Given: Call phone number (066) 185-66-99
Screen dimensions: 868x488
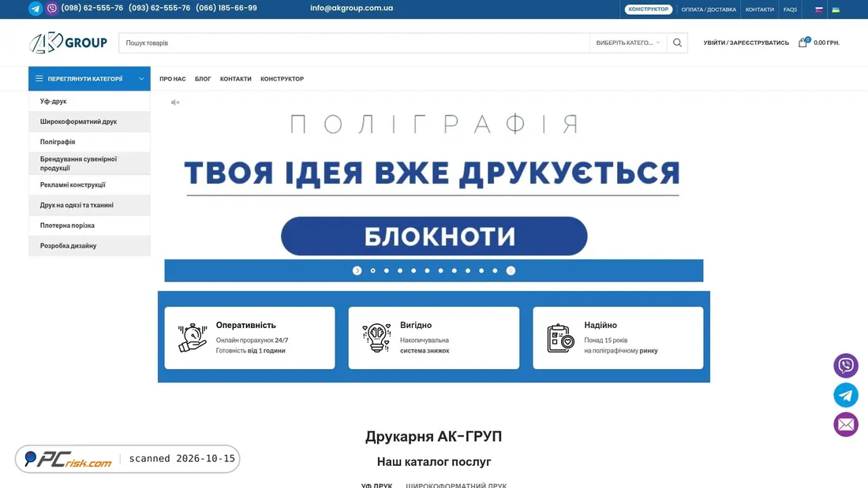Looking at the screenshot, I should (226, 9).
